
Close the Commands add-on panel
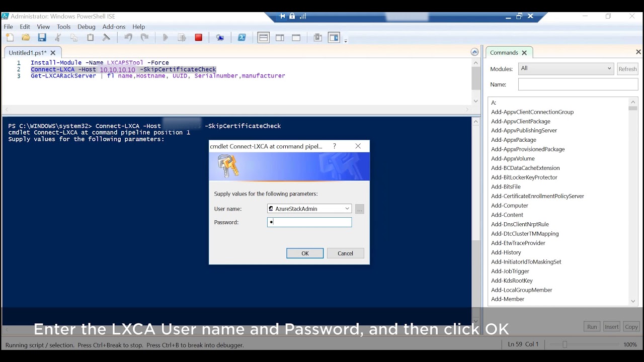click(638, 52)
